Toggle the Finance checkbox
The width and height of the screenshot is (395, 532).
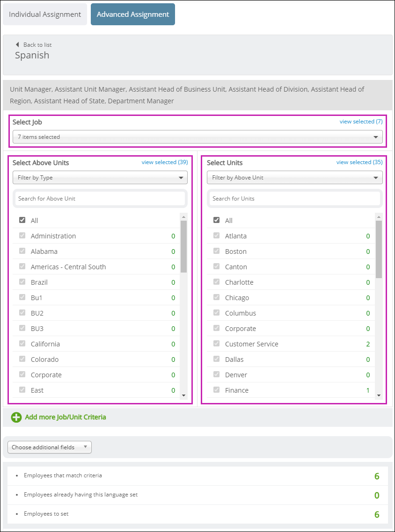pyautogui.click(x=216, y=390)
